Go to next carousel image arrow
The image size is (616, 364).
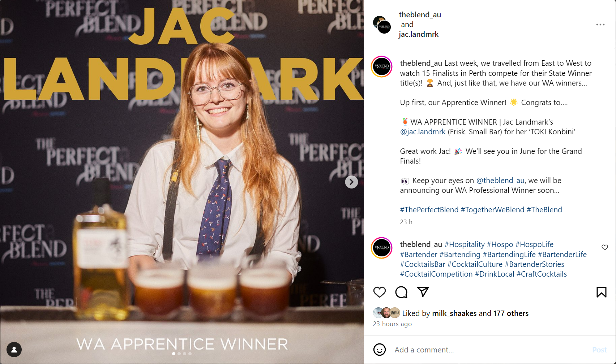(351, 182)
